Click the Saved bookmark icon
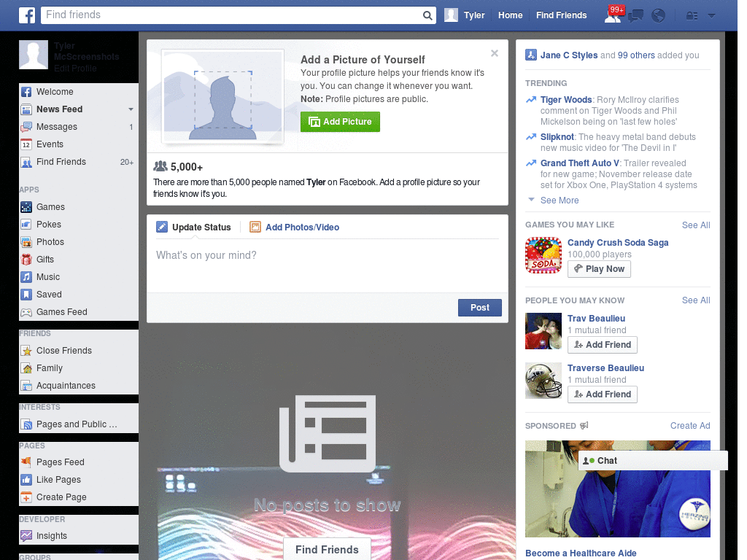 click(26, 295)
